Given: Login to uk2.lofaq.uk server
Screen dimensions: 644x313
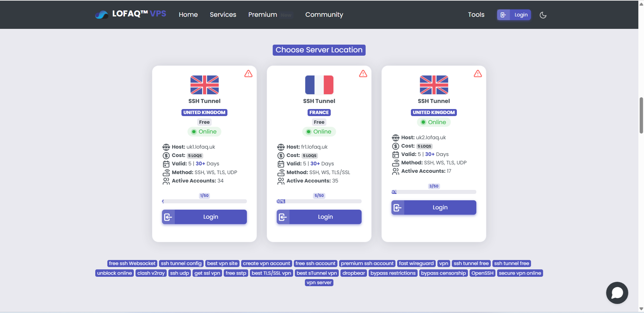Looking at the screenshot, I should 434,207.
